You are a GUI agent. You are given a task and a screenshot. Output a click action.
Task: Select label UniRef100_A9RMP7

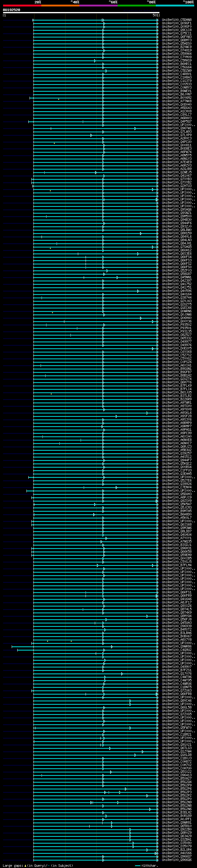click(x=177, y=426)
